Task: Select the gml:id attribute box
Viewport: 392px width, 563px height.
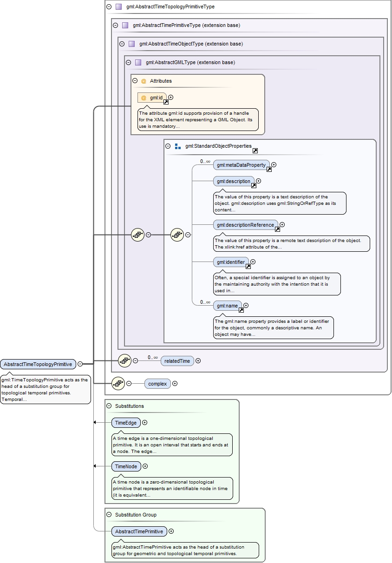Action: pos(152,98)
